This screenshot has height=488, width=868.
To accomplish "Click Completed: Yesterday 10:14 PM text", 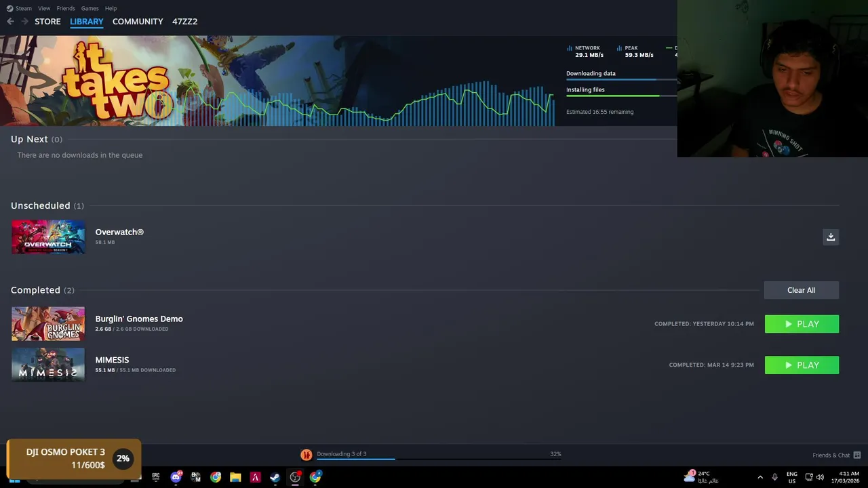I will [704, 324].
